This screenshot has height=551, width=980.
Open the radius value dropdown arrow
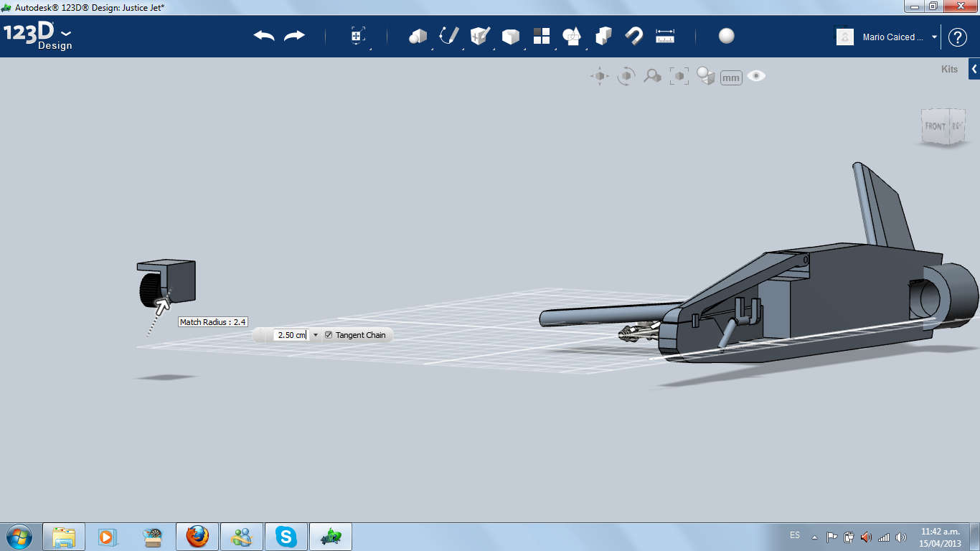(x=316, y=335)
